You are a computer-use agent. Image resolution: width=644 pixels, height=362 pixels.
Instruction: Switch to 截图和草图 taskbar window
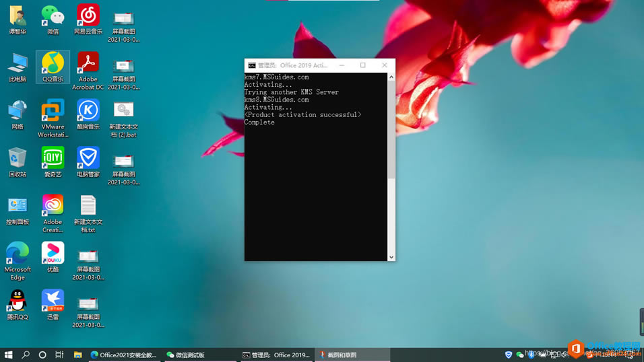coord(352,355)
